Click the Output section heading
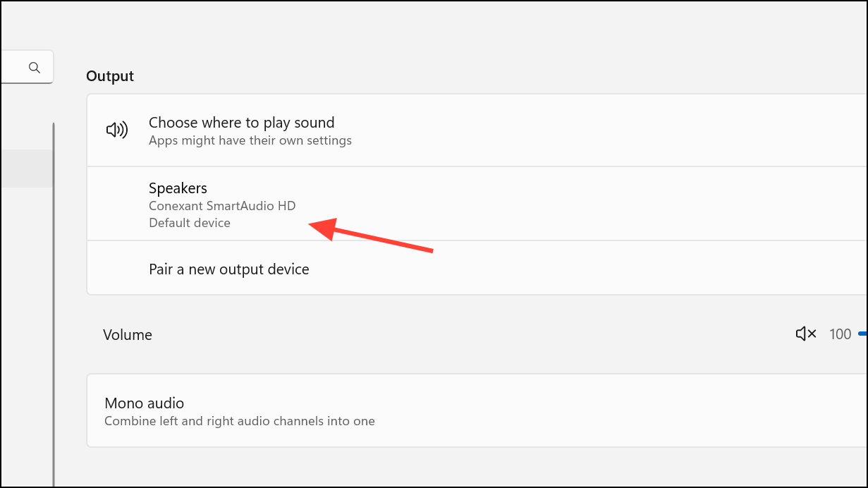 [x=110, y=76]
